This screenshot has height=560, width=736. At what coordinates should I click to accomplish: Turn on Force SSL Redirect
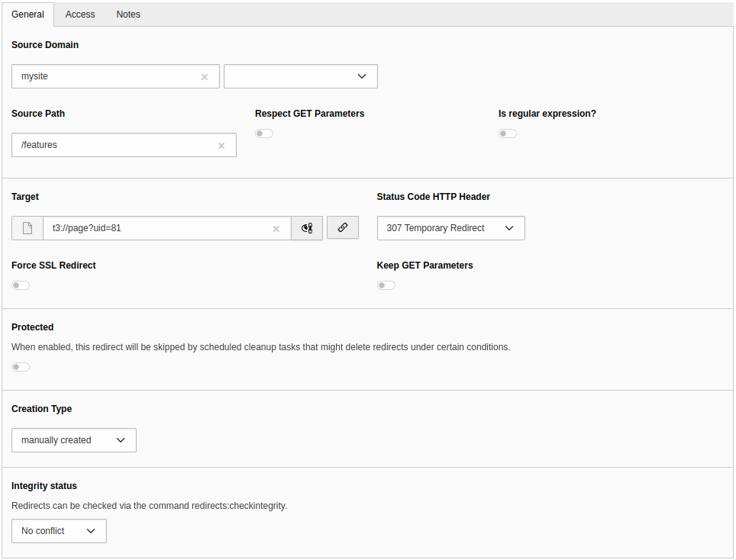tap(21, 285)
